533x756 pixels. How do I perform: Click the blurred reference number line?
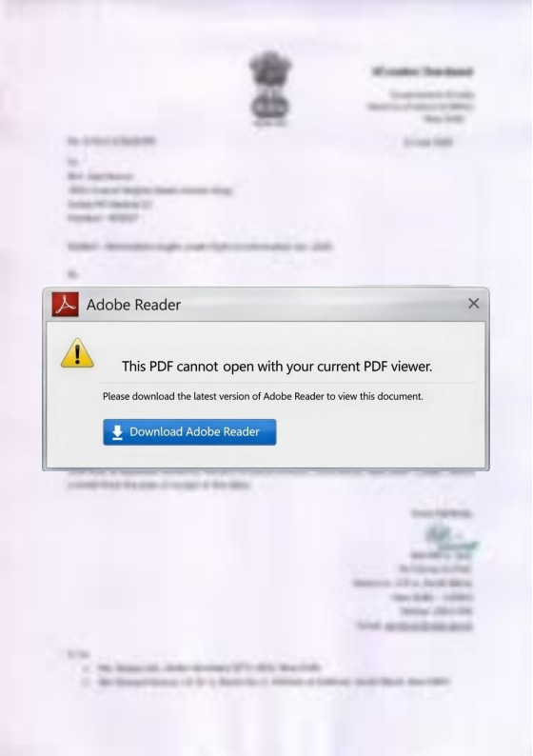pos(111,141)
